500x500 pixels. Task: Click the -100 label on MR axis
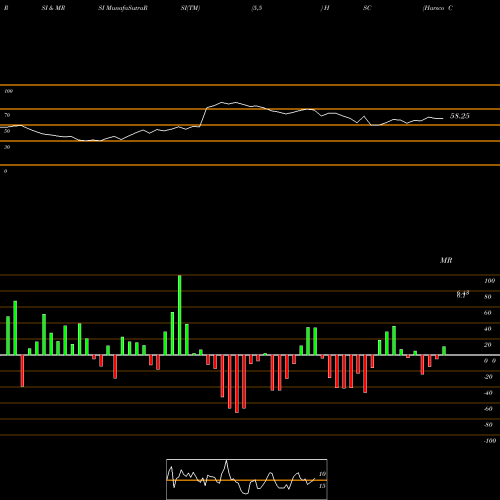click(x=490, y=441)
